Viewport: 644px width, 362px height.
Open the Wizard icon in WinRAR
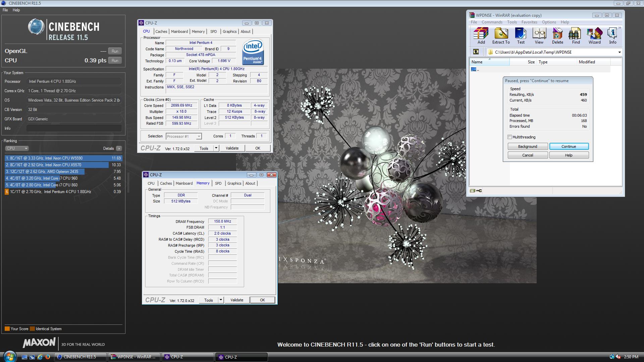[594, 36]
